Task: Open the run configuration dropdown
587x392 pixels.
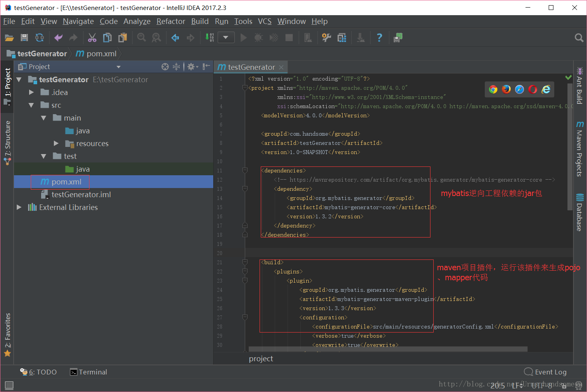Action: (226, 38)
